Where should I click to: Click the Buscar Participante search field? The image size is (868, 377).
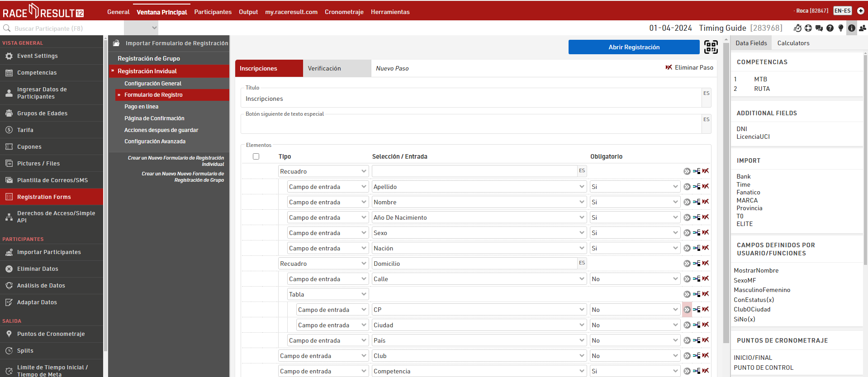(63, 28)
